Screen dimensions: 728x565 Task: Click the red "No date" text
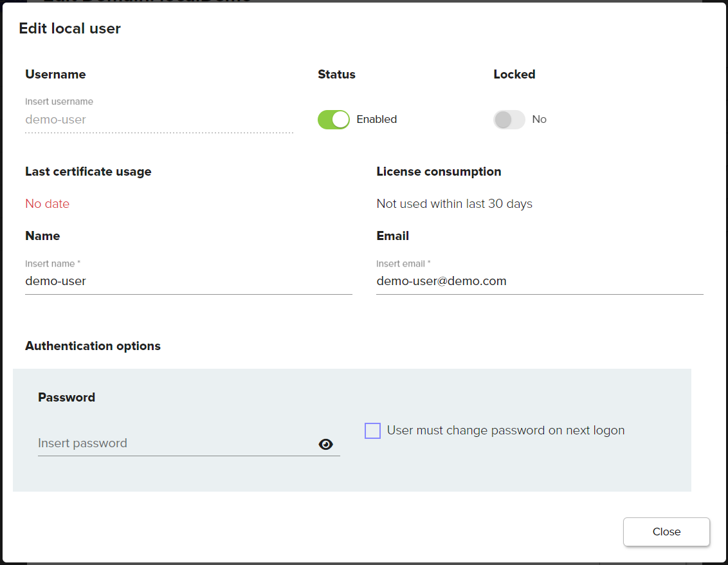pyautogui.click(x=48, y=204)
